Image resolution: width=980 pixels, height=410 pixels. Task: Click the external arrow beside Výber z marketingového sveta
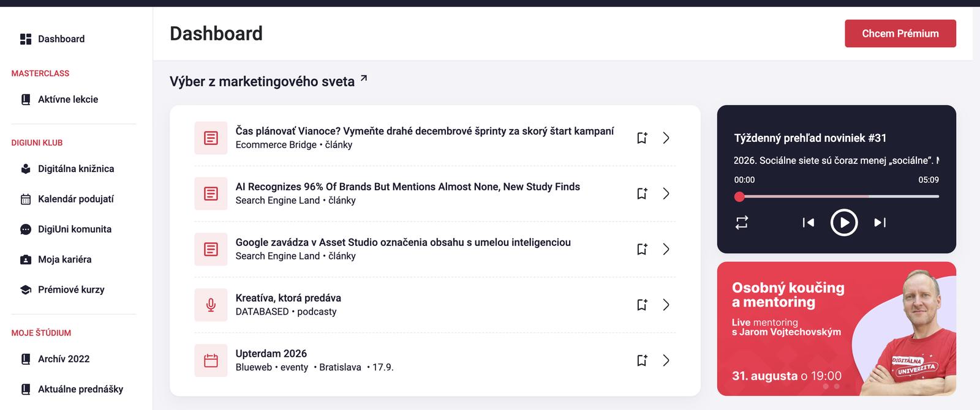click(364, 78)
